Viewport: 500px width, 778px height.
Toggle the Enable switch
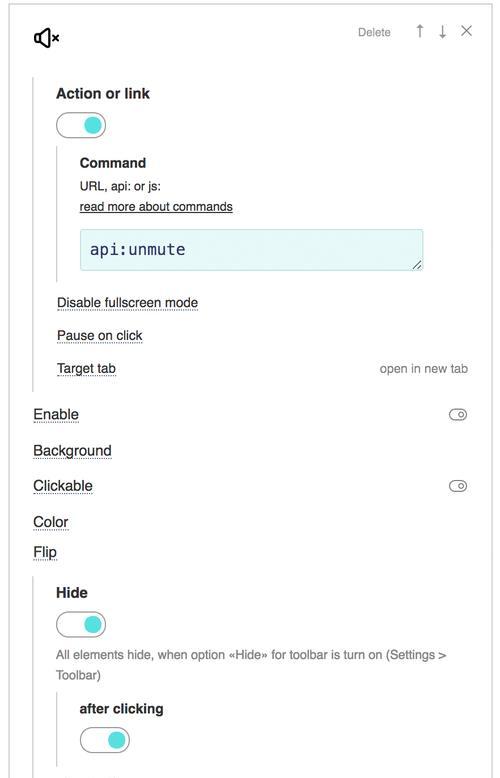tap(458, 414)
